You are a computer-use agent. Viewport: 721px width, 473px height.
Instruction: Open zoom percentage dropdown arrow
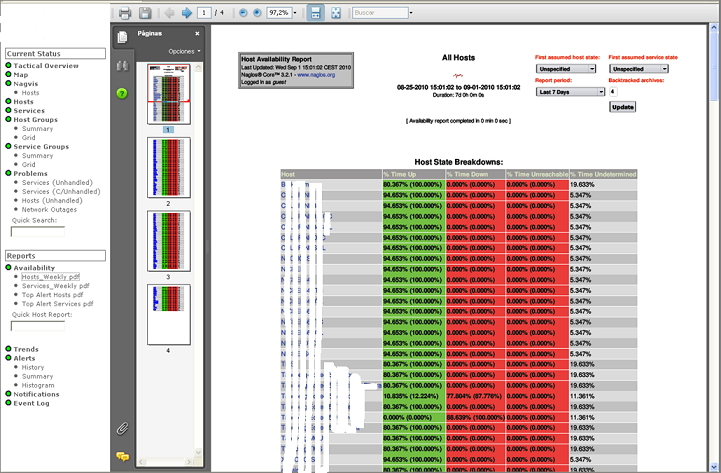coord(295,13)
